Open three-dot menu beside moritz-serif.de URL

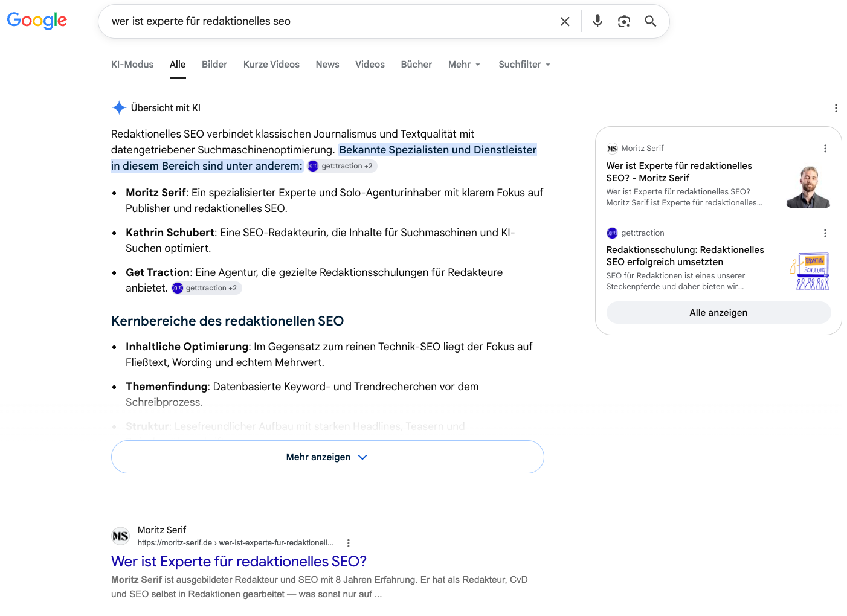coord(348,542)
